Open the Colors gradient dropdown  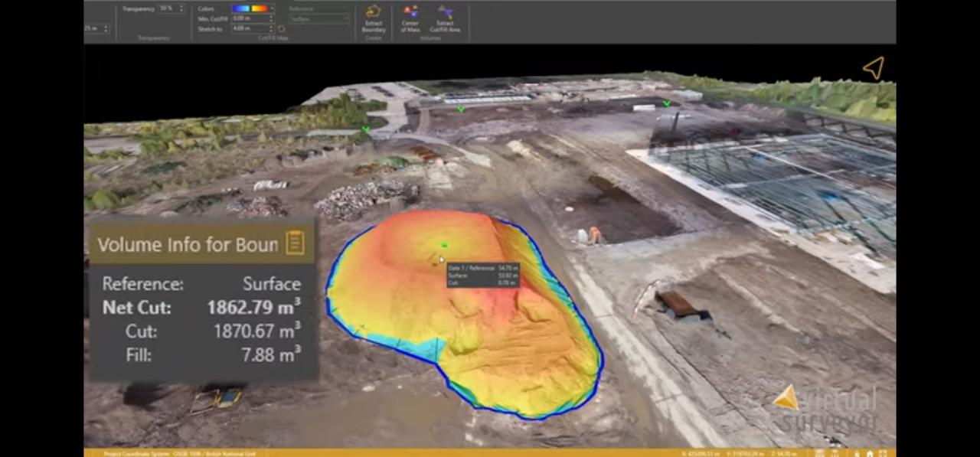click(x=271, y=8)
